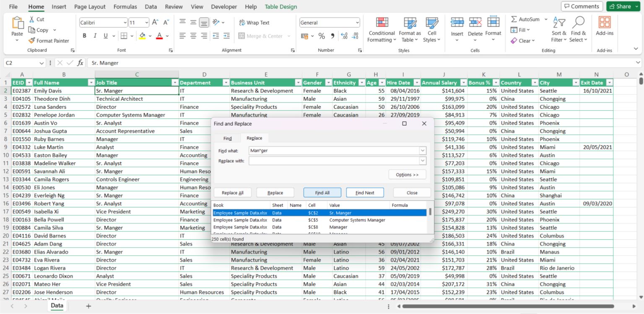644x314 pixels.
Task: Toggle italic formatting
Action: coord(95,36)
